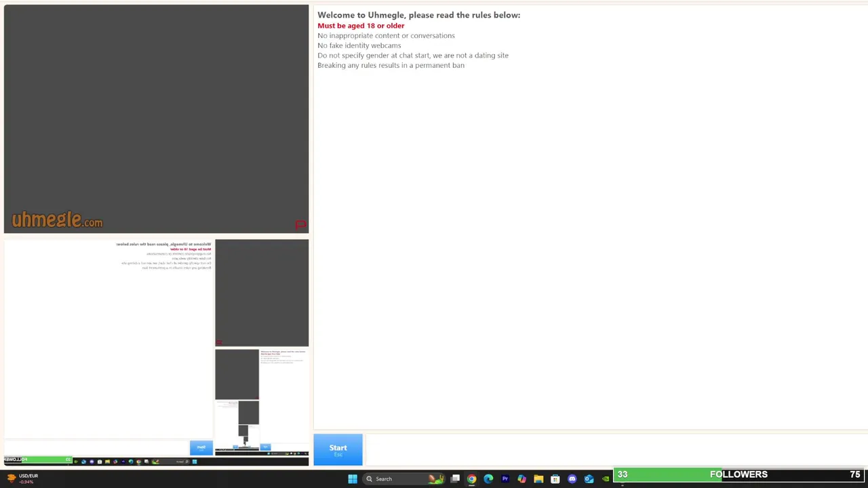Click the taskbar Search box

(x=403, y=479)
